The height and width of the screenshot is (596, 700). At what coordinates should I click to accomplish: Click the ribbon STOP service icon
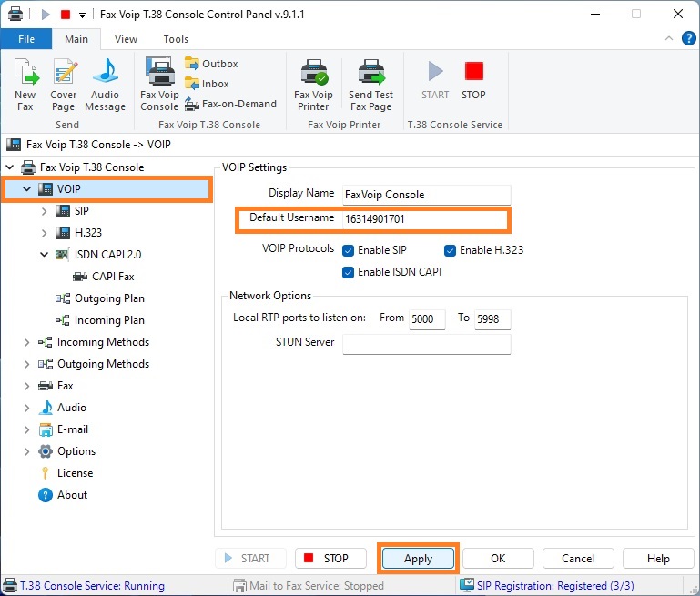[x=473, y=80]
